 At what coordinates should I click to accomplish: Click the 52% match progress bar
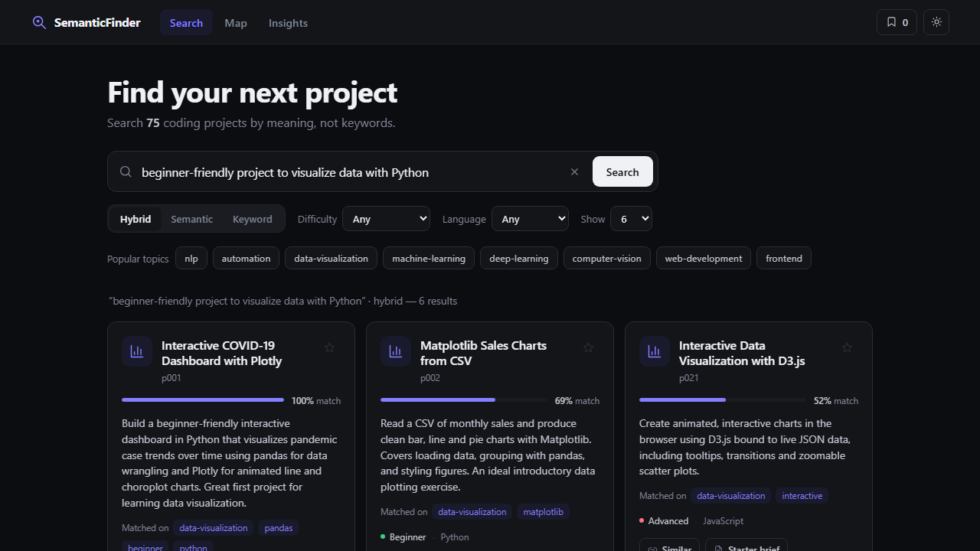tap(723, 399)
